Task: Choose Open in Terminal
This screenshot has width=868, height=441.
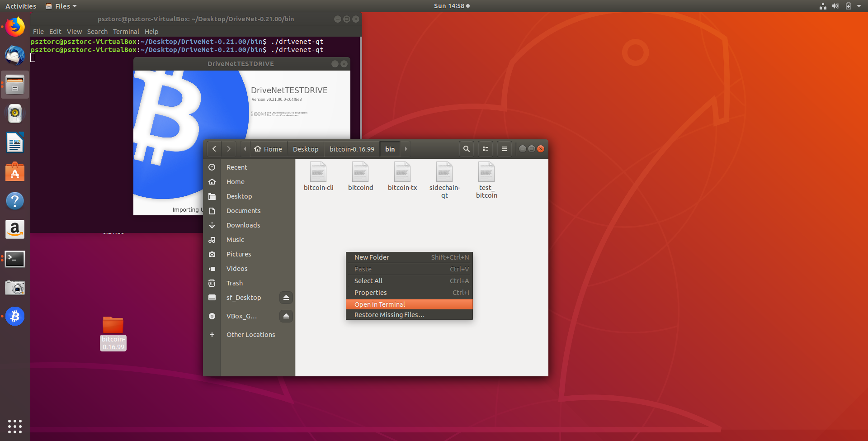Action: point(409,304)
